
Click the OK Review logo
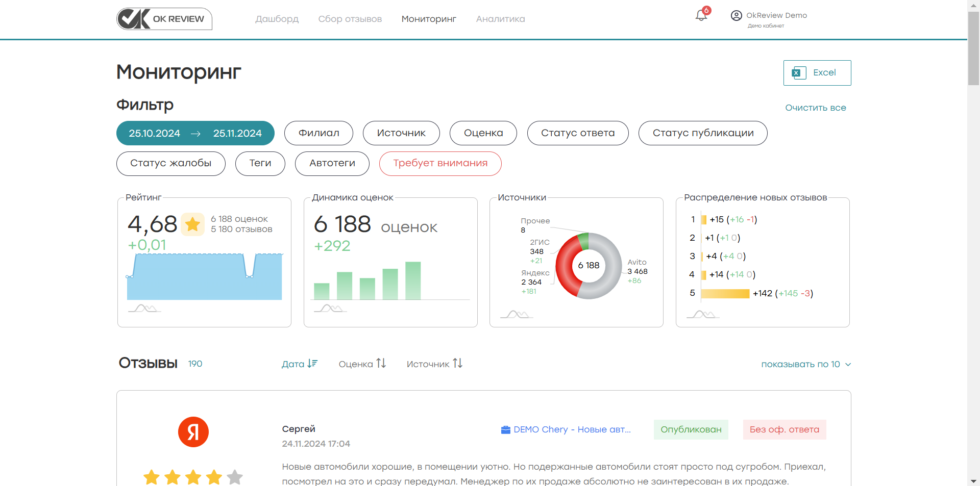pos(164,19)
